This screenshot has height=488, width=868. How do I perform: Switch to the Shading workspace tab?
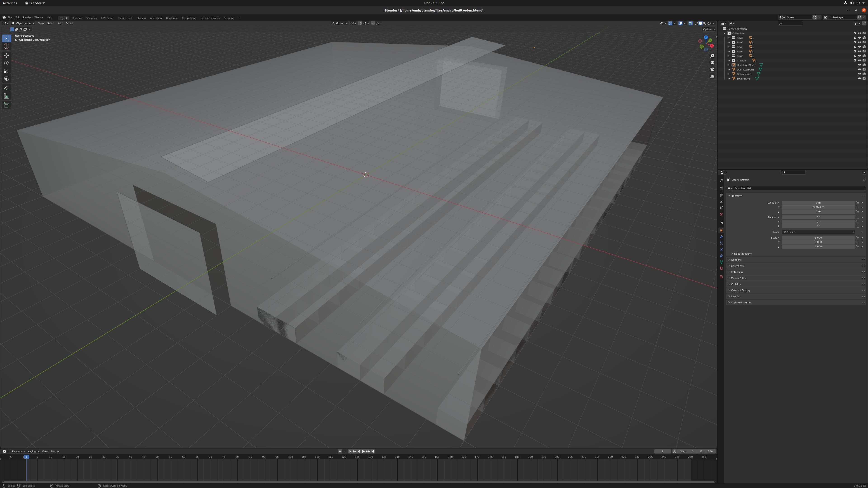coord(141,18)
